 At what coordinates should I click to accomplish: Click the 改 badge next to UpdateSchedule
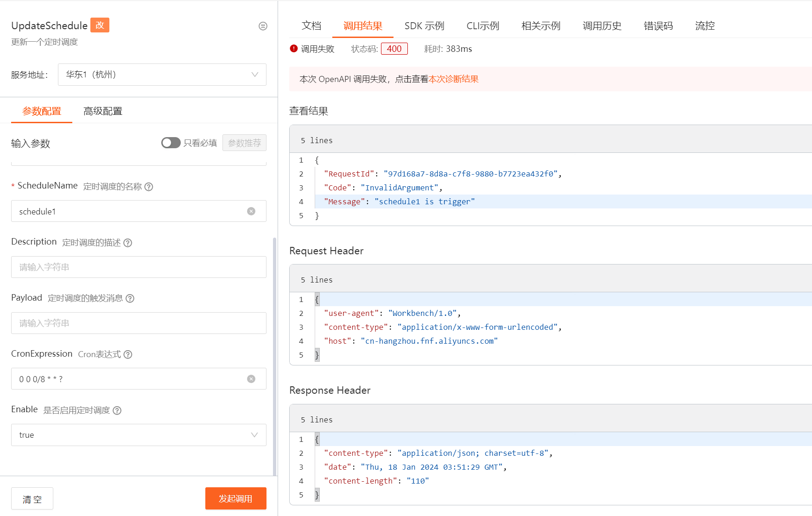tap(100, 25)
